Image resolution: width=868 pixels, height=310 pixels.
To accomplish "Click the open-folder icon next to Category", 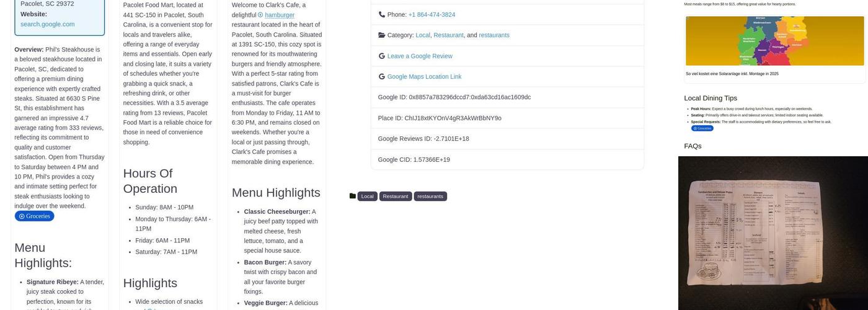I will pos(381,35).
